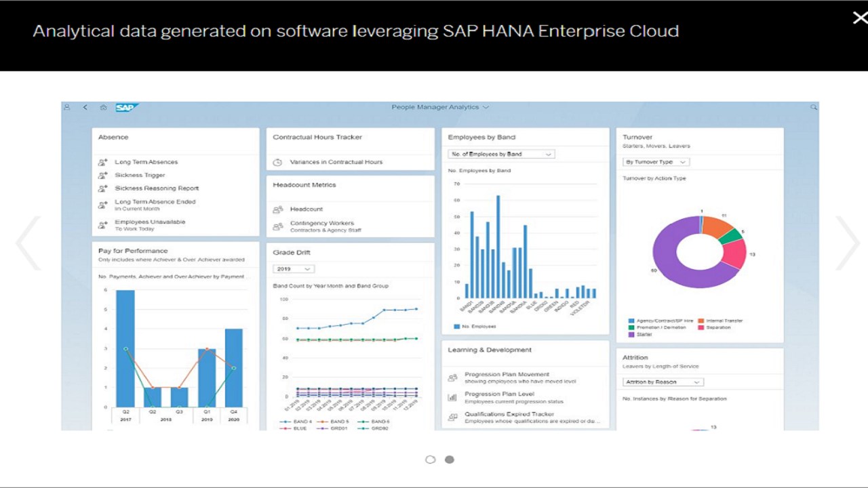Click the Long Term Absence Ended icon
Screen dimensions: 868x488
pos(103,205)
